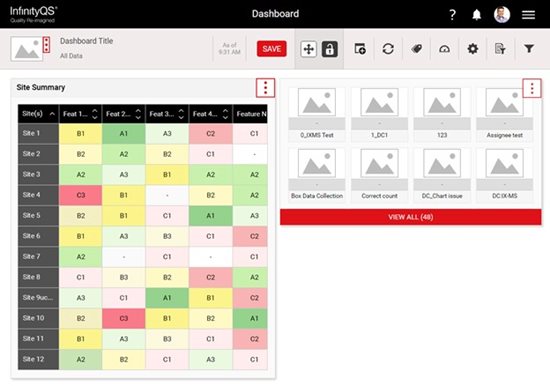Toggle the dashboard lock button
Viewport: 550px width, 386px height.
tap(329, 49)
